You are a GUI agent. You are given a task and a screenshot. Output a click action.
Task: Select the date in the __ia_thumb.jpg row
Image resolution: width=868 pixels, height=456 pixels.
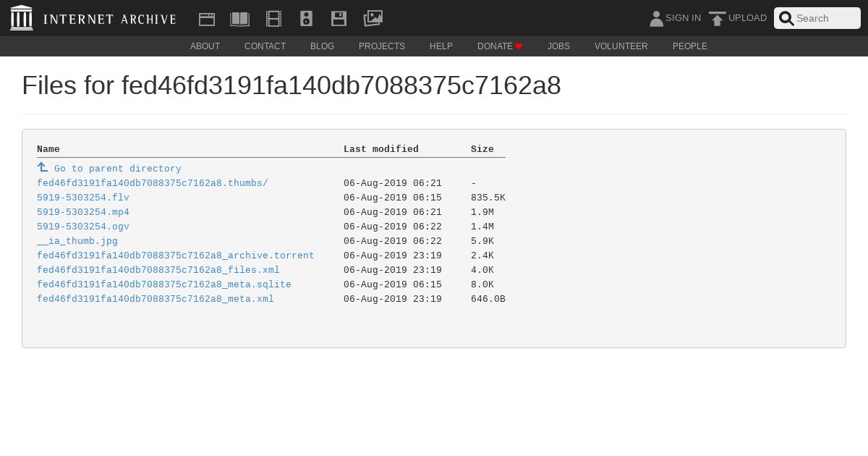[393, 241]
